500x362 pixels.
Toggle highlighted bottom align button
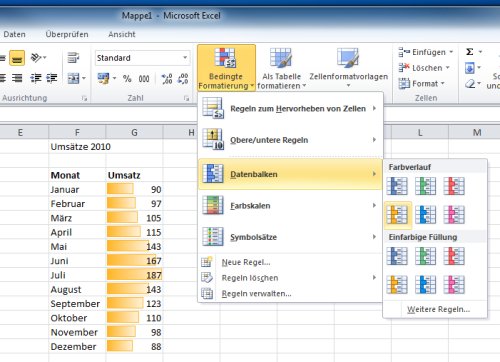[x=17, y=58]
